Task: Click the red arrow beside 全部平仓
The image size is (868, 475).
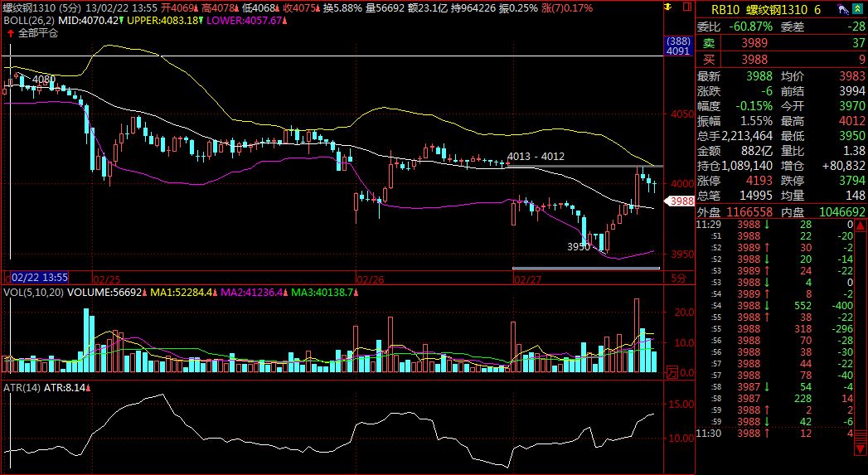Action: [x=11, y=33]
